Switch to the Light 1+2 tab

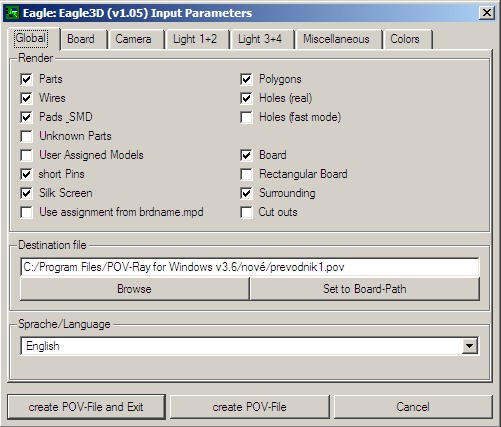tap(195, 39)
